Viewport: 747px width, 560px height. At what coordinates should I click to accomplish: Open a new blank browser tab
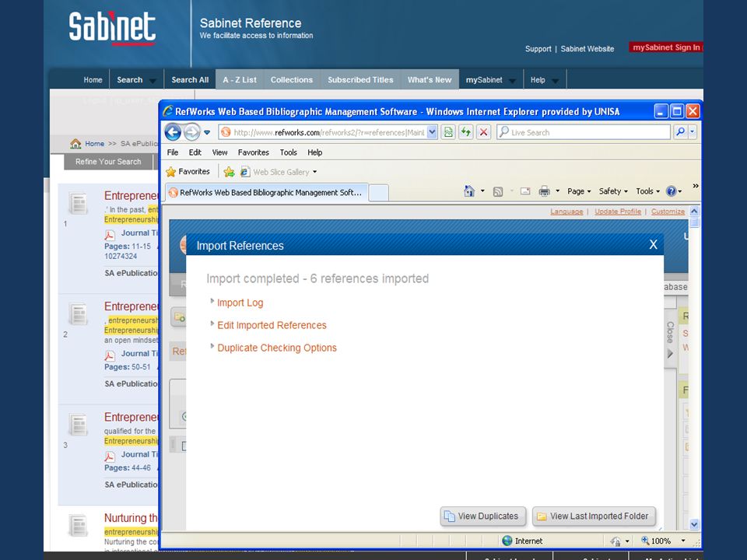click(379, 193)
